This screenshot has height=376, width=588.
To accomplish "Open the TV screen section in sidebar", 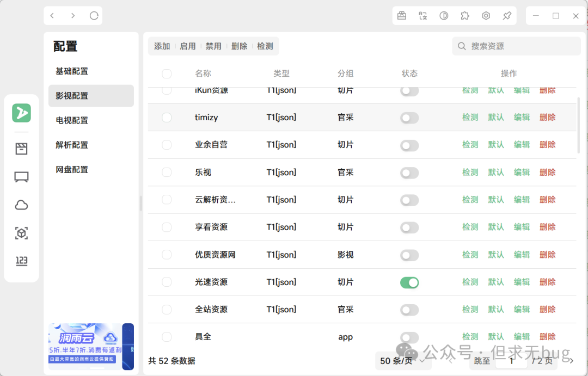I will 21,177.
